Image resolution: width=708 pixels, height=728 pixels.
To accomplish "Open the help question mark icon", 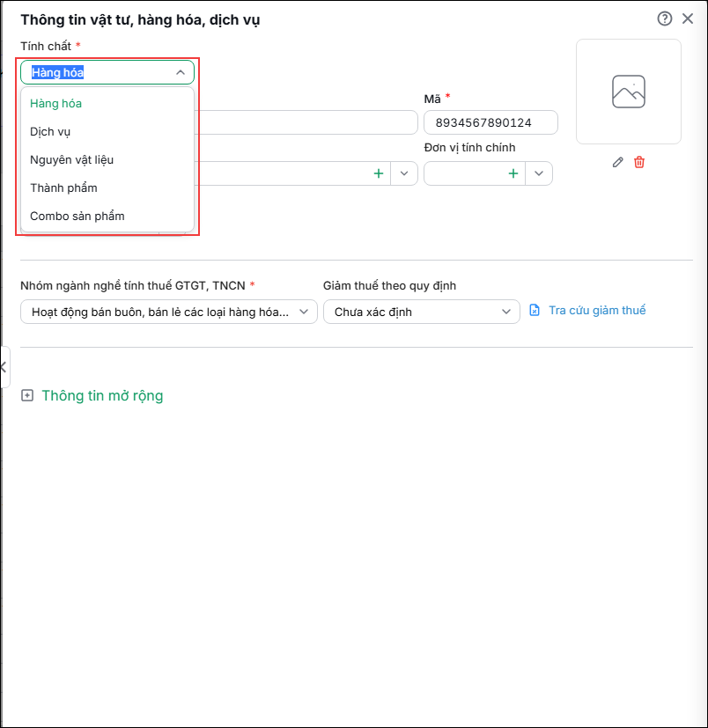I will pyautogui.click(x=664, y=18).
